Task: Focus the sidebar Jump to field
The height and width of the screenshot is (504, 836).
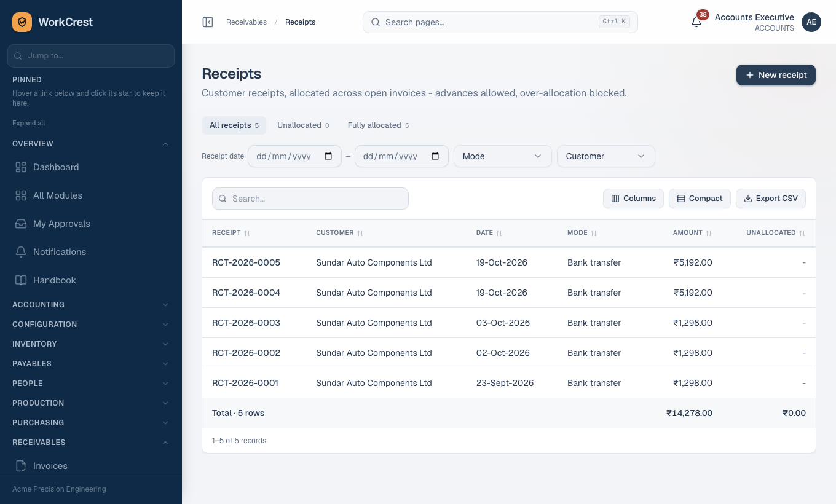Action: (x=91, y=56)
